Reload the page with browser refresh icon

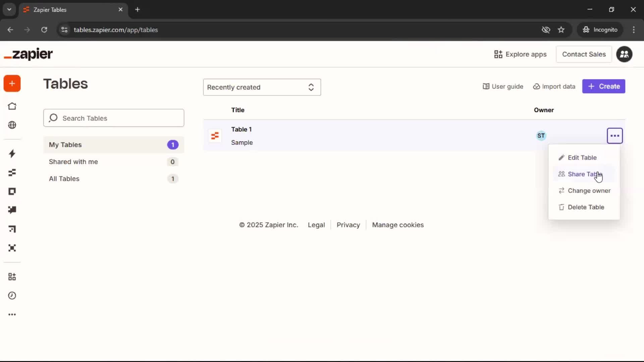pyautogui.click(x=44, y=30)
